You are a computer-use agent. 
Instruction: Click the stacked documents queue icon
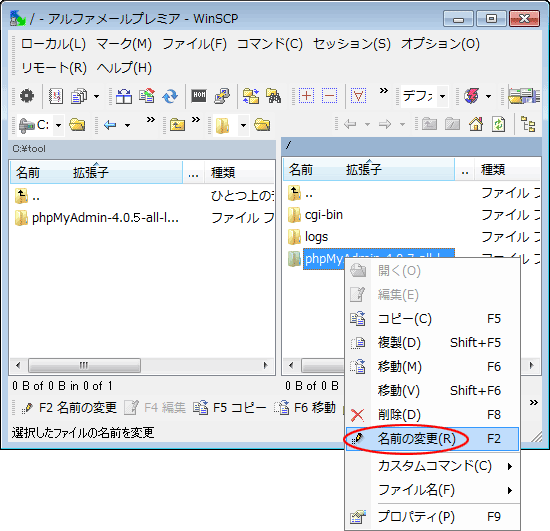click(79, 96)
